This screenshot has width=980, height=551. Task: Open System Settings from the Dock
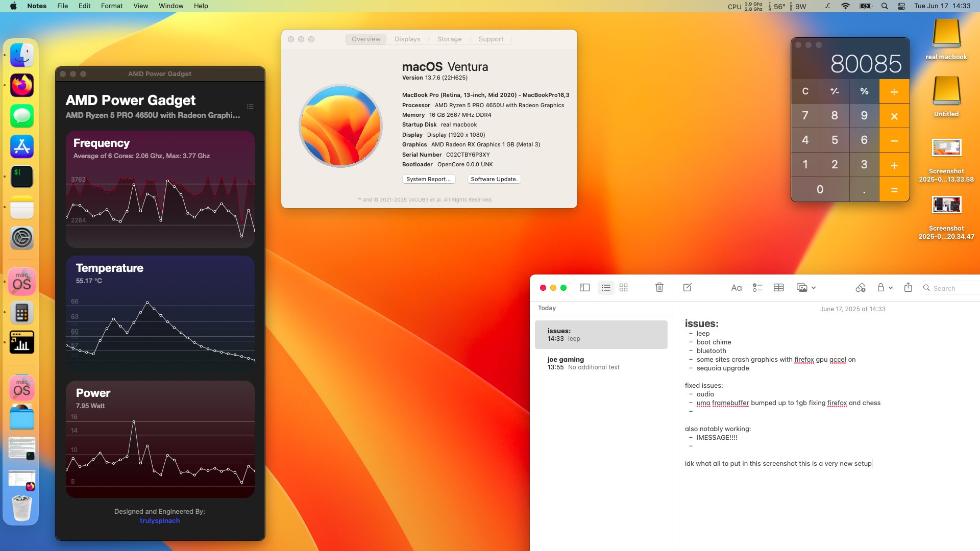22,238
